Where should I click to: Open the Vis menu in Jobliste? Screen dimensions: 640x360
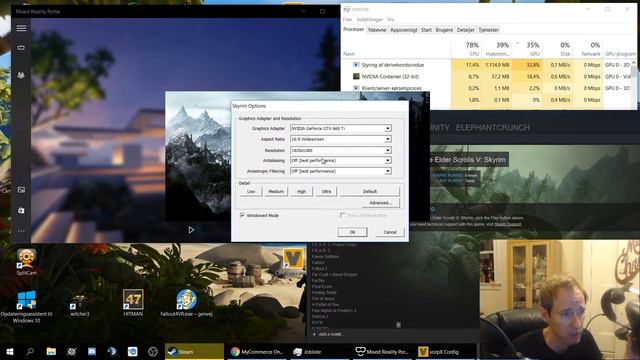click(x=391, y=20)
